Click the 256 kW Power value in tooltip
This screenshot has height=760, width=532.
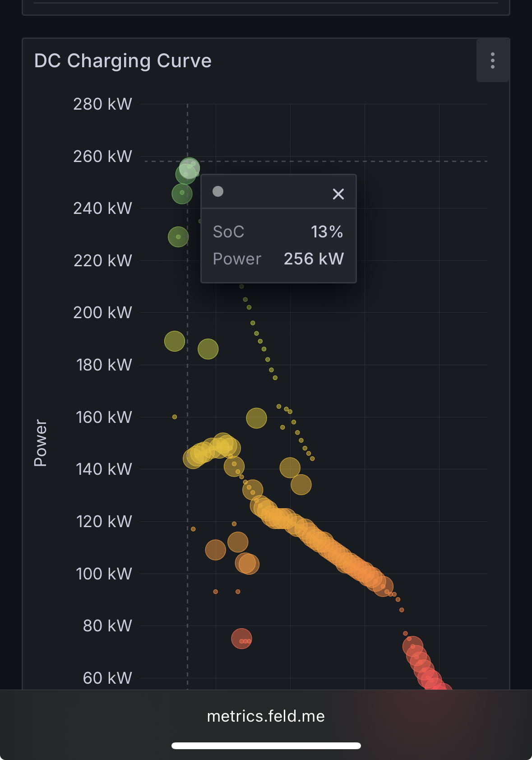click(x=314, y=259)
